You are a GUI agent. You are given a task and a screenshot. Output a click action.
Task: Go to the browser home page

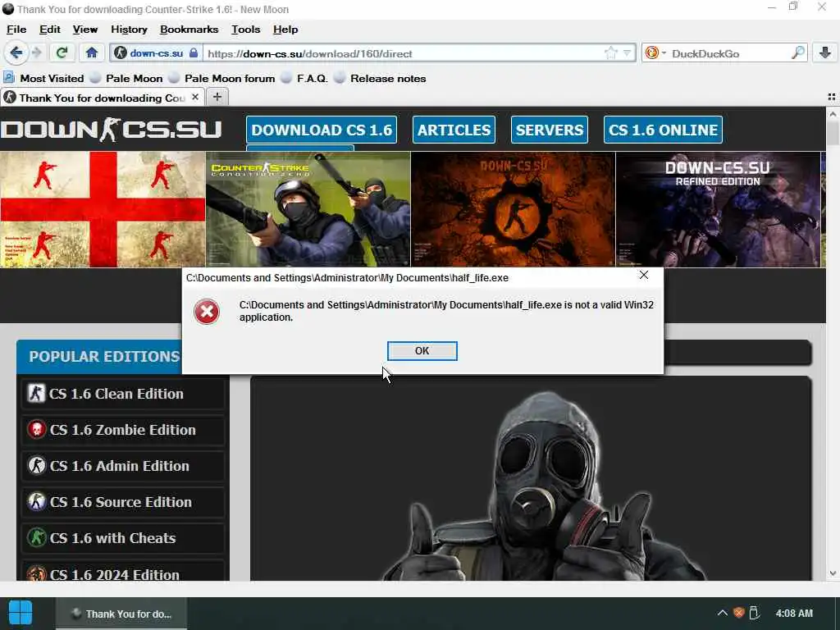click(x=92, y=53)
